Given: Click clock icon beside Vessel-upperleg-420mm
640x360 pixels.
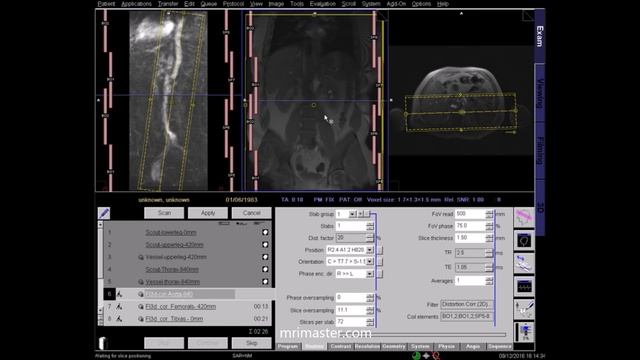Looking at the screenshot, I should click(141, 257).
